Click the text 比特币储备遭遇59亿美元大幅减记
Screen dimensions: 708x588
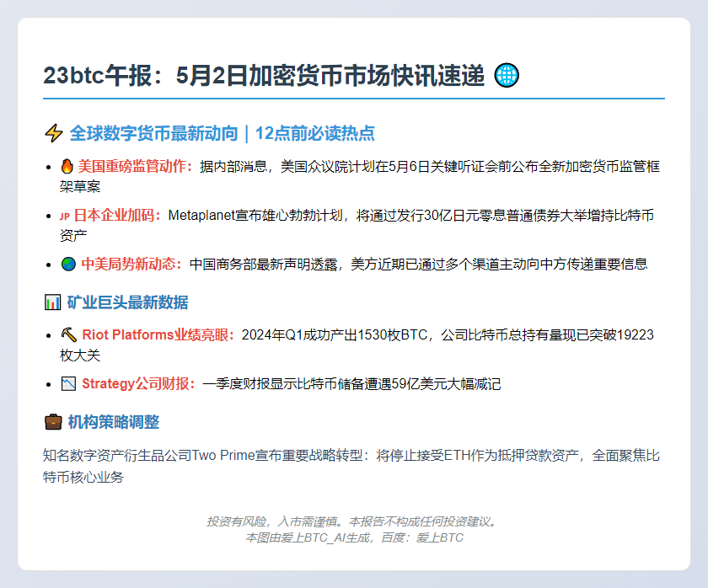pyautogui.click(x=400, y=384)
